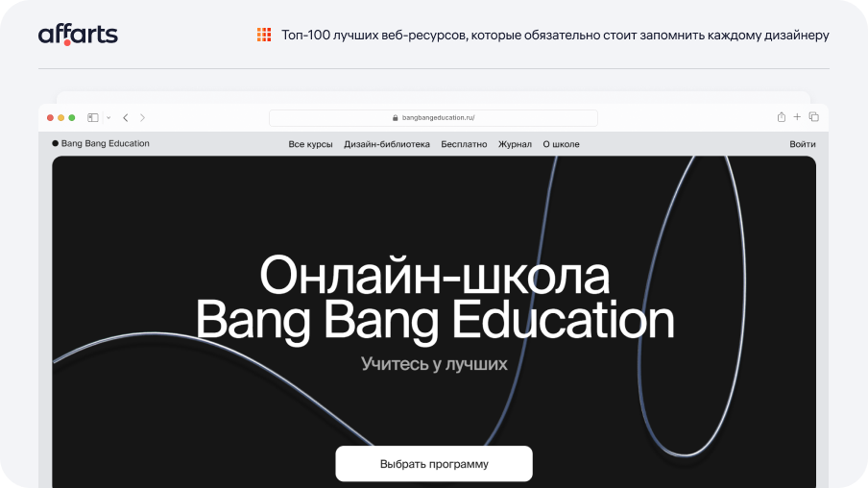
Task: Click the orange grid icon in header
Action: point(264,35)
